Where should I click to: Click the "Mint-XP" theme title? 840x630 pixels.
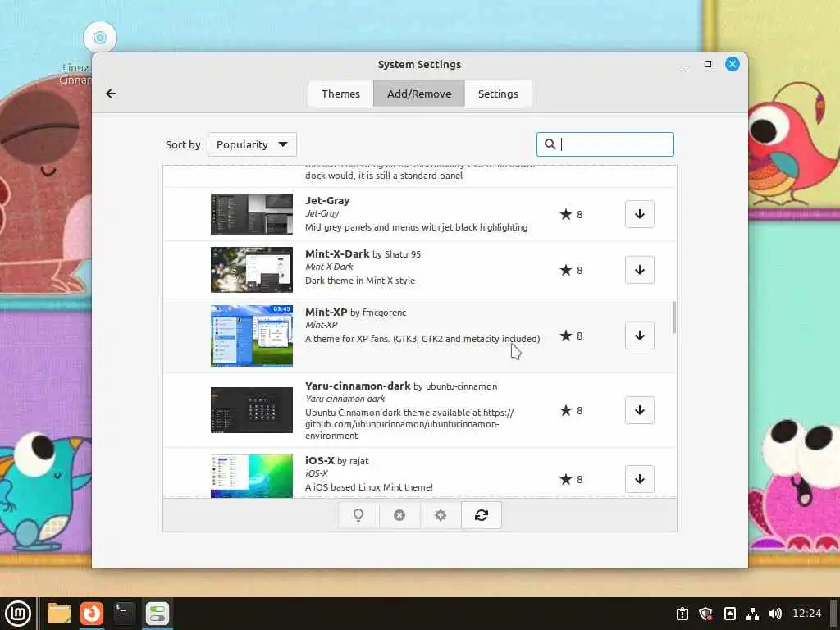[326, 313]
